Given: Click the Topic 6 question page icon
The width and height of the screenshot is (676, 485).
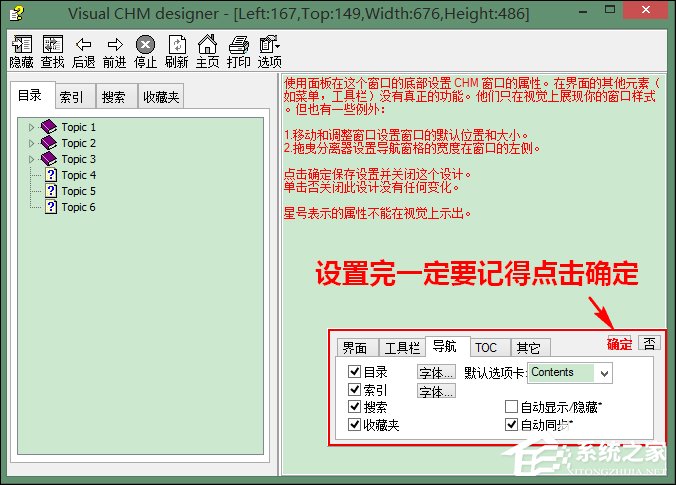Looking at the screenshot, I should pyautogui.click(x=51, y=207).
